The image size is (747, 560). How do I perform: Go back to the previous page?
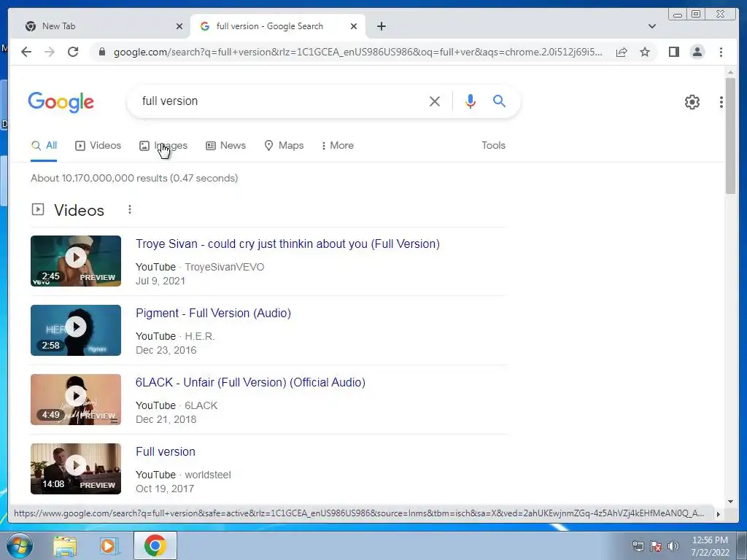(26, 52)
